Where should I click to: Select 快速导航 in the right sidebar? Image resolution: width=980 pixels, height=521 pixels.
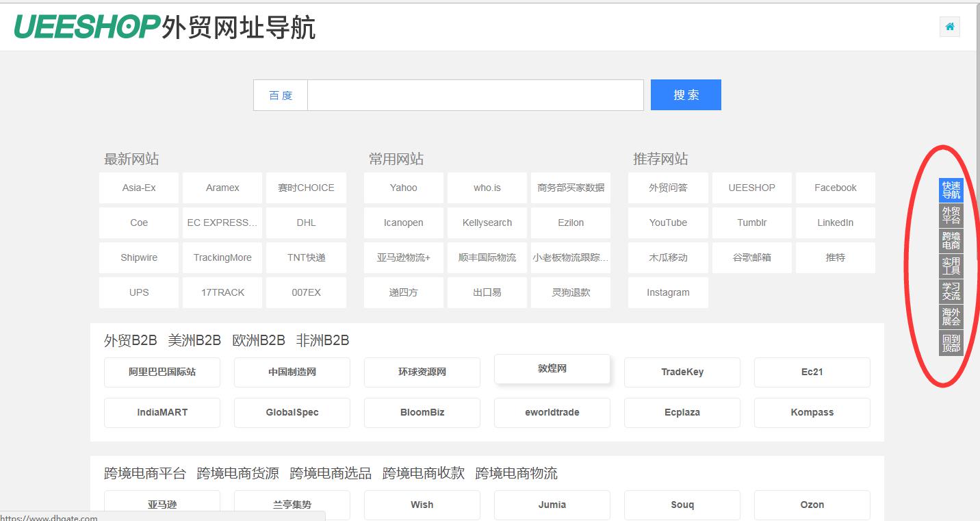coord(951,190)
